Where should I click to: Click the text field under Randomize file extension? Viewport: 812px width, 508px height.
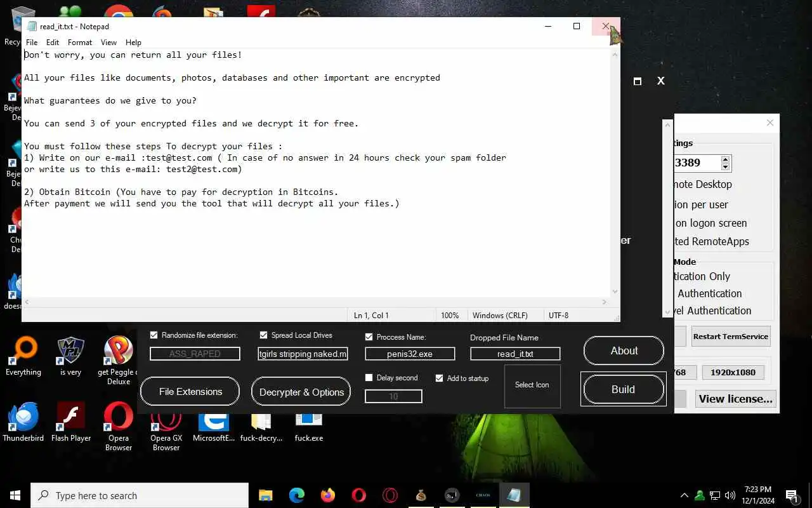coord(195,354)
